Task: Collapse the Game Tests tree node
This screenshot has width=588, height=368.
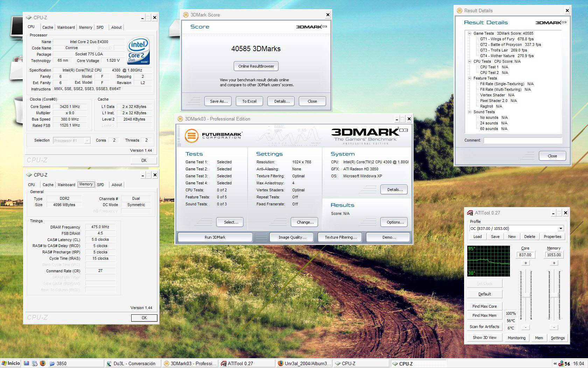Action: 469,33
